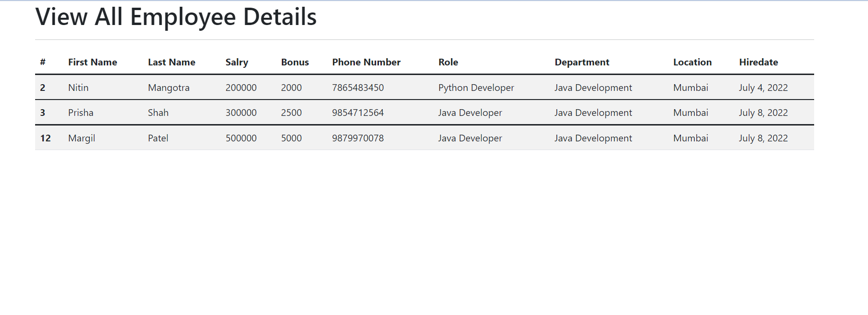Click Prisha's July 8, 2022 hiredate
The image size is (868, 315).
(764, 113)
